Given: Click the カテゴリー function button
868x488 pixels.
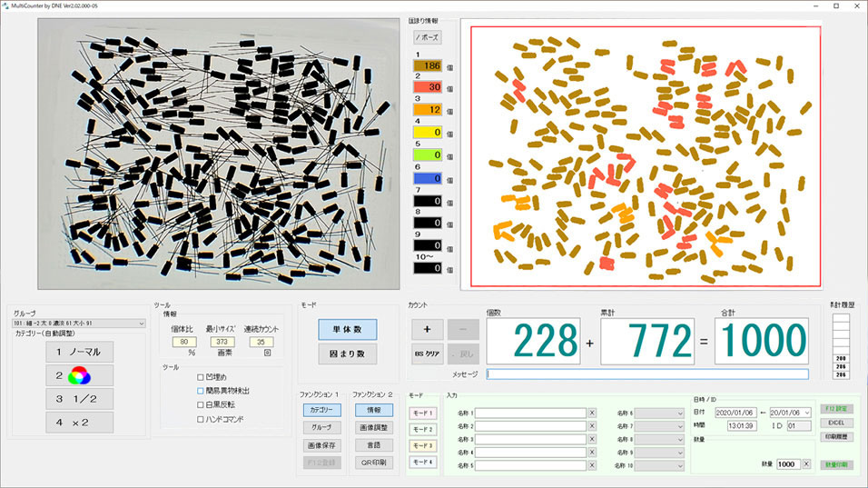Looking at the screenshot, I should [321, 410].
